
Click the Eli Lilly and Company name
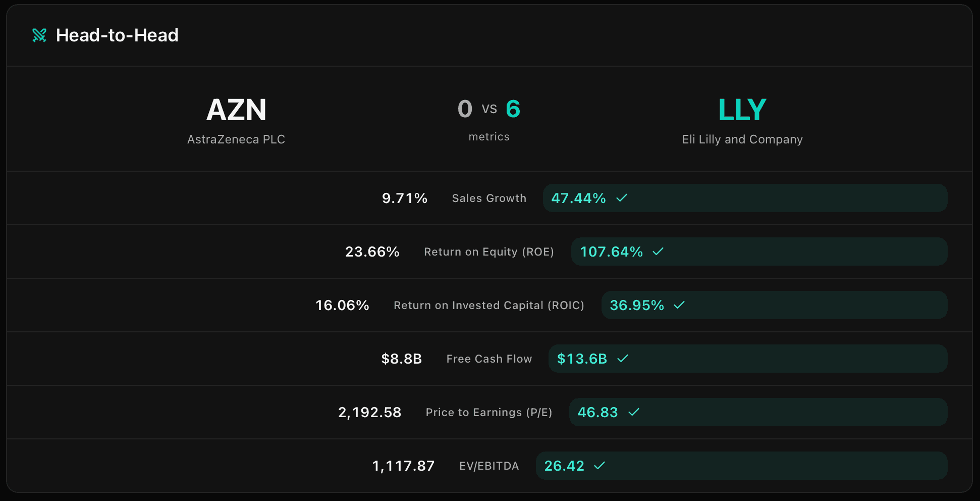(x=742, y=139)
